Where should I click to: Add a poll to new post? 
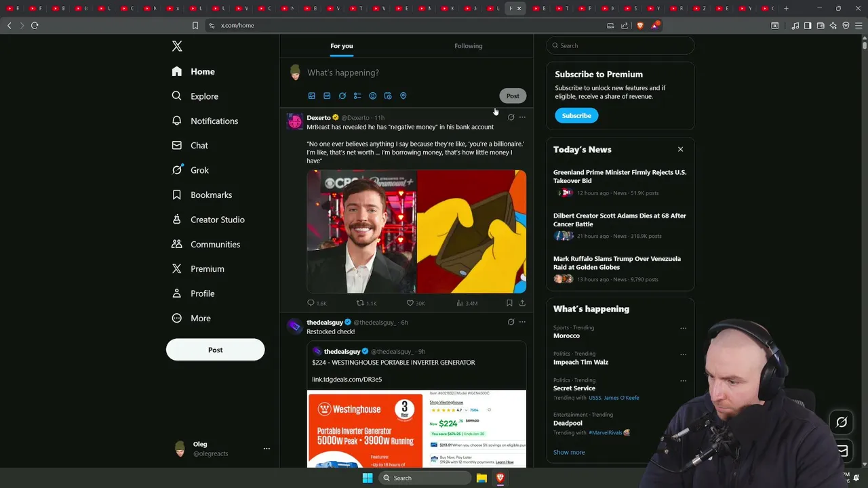pos(357,96)
